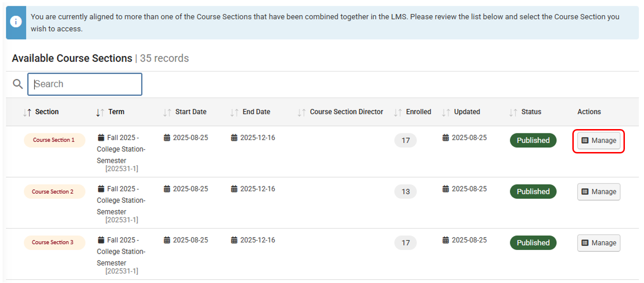Sort by End Date arrows icon
The image size is (644, 283).
[x=234, y=112]
